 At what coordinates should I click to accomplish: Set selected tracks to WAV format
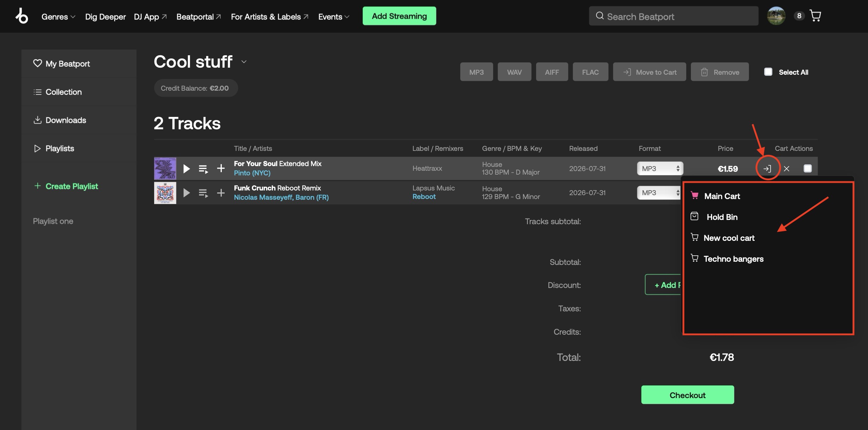[x=514, y=72]
